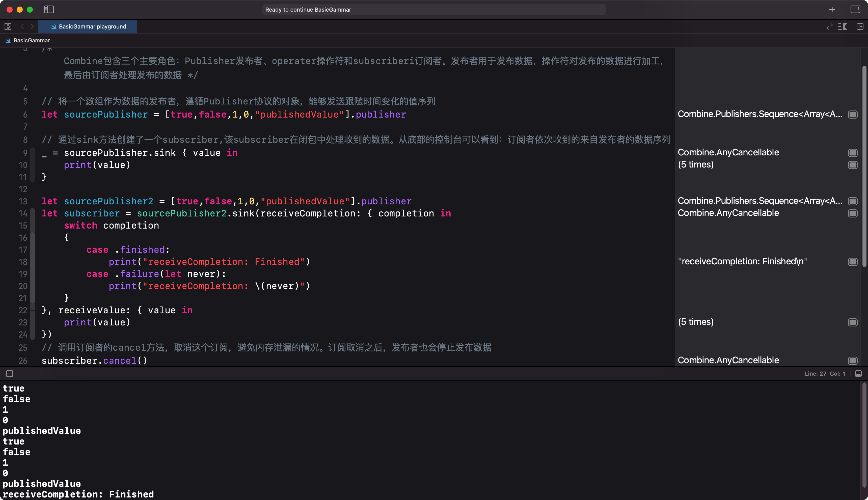The height and width of the screenshot is (500, 868).
Task: Show result for line 10 (5 times)
Action: pos(853,165)
